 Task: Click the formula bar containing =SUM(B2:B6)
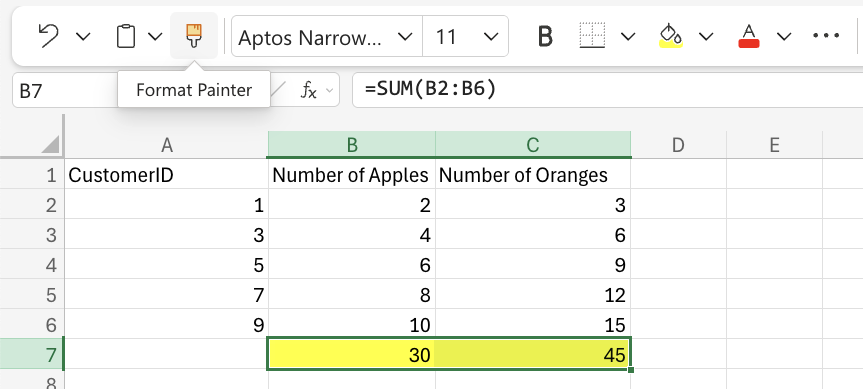[x=607, y=90]
